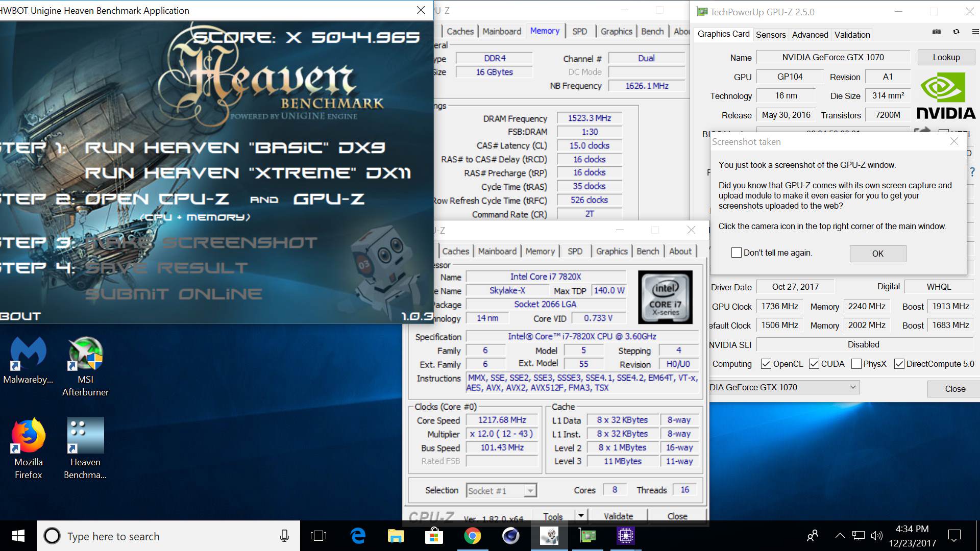Click the GPU-Z camera screenshot icon

[936, 32]
